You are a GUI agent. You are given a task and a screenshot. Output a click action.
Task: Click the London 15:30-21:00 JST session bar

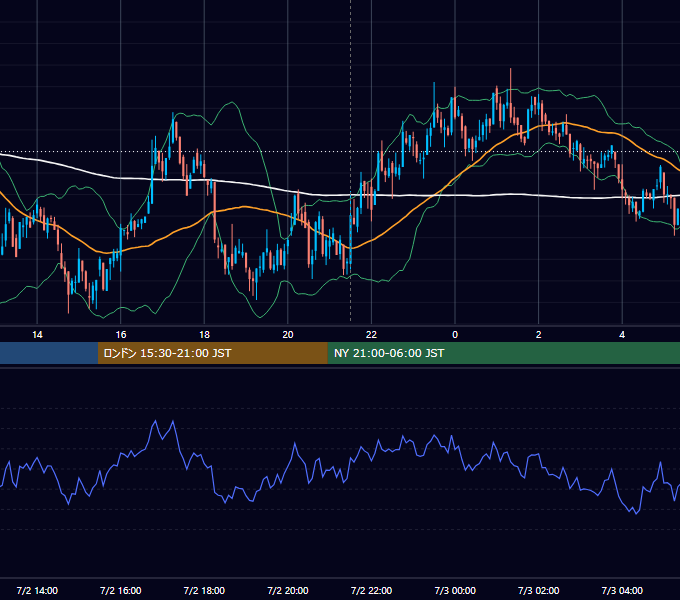(212, 353)
